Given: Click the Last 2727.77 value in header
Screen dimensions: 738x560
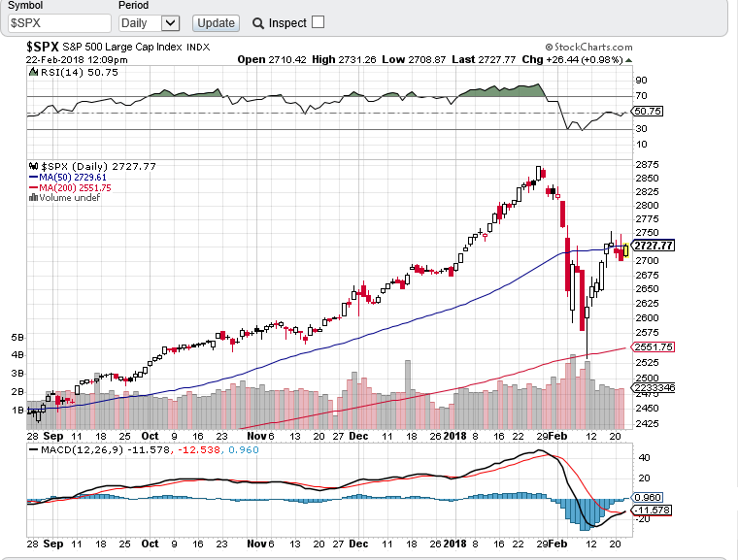Looking at the screenshot, I should pos(484,60).
